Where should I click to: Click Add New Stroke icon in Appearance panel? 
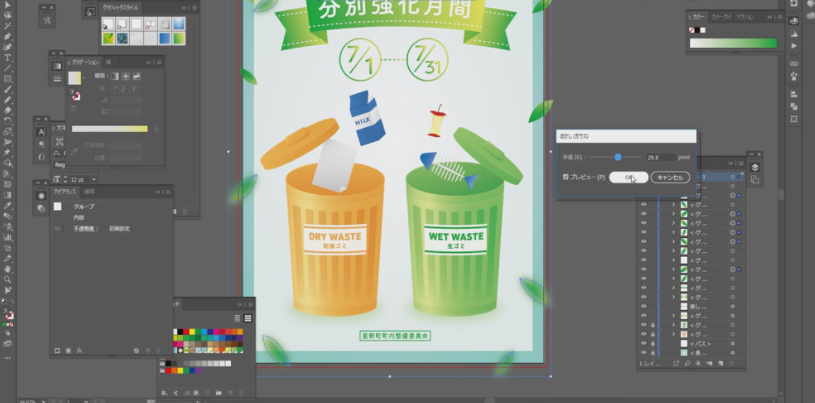[x=58, y=350]
